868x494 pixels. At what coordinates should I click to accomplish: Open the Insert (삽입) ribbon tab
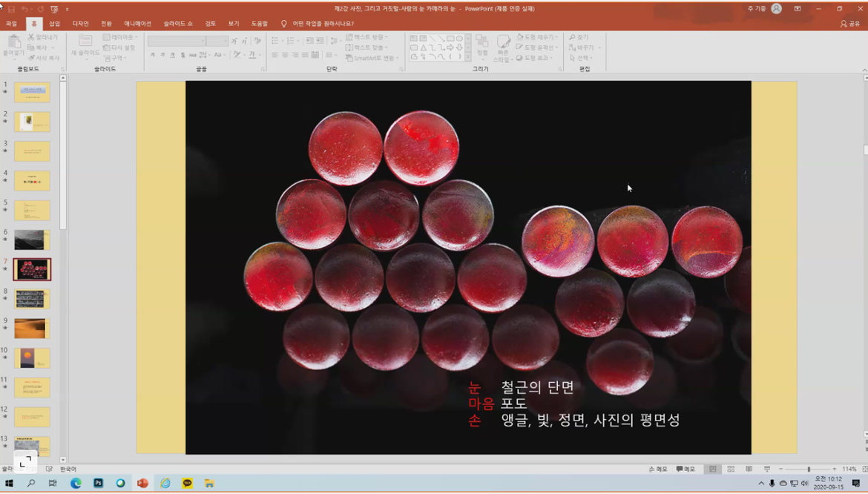[x=54, y=24]
